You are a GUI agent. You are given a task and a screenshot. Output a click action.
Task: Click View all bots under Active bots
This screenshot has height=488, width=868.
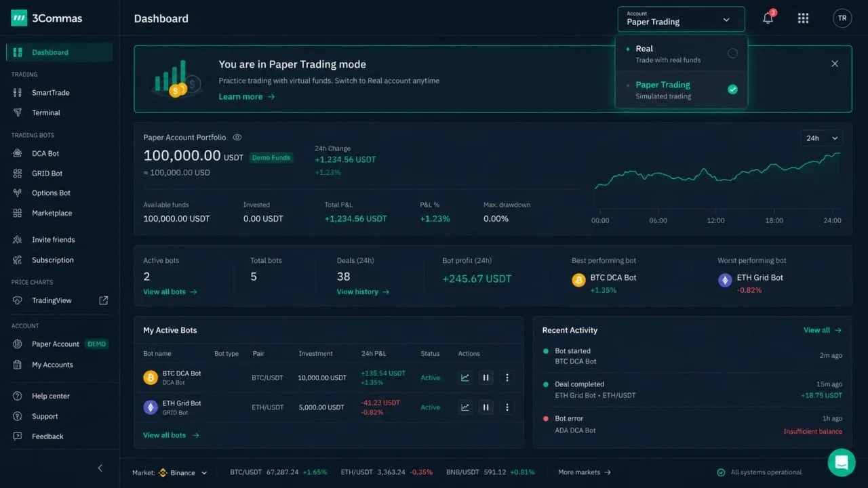point(170,291)
